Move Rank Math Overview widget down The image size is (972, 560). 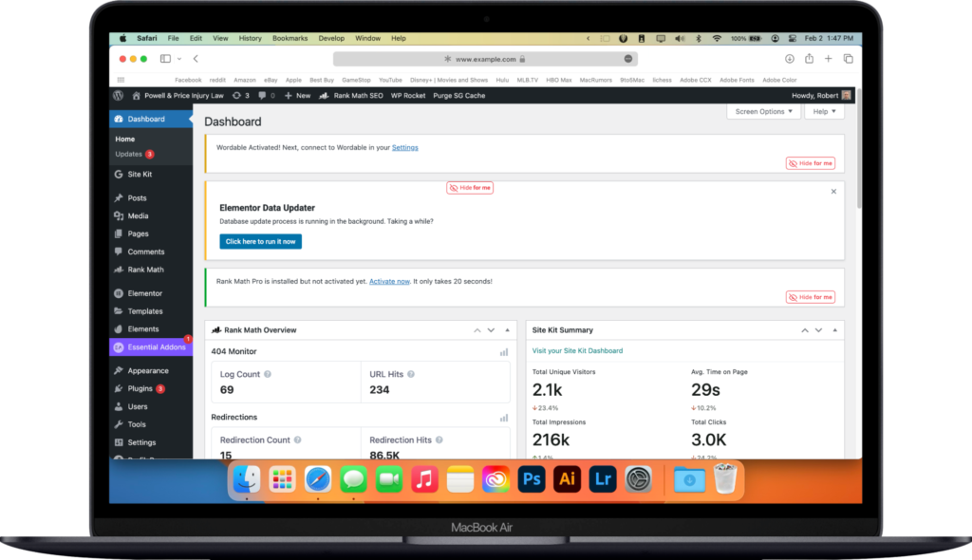click(491, 330)
